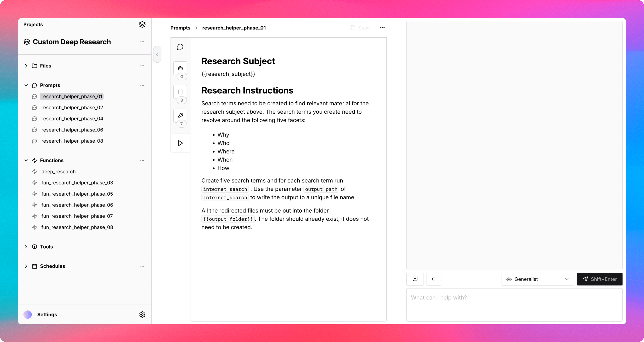
Task: Select the deep_research function icon
Action: point(34,172)
